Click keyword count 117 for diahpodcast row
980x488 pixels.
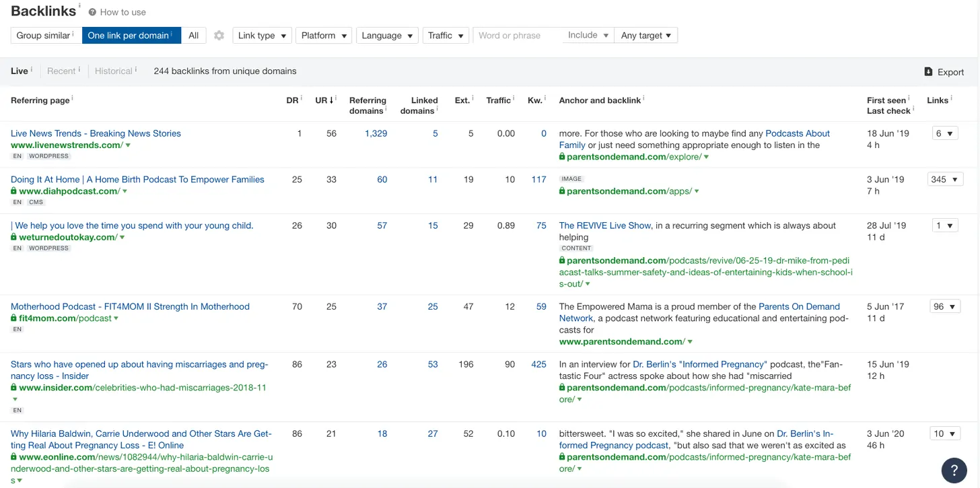[538, 180]
